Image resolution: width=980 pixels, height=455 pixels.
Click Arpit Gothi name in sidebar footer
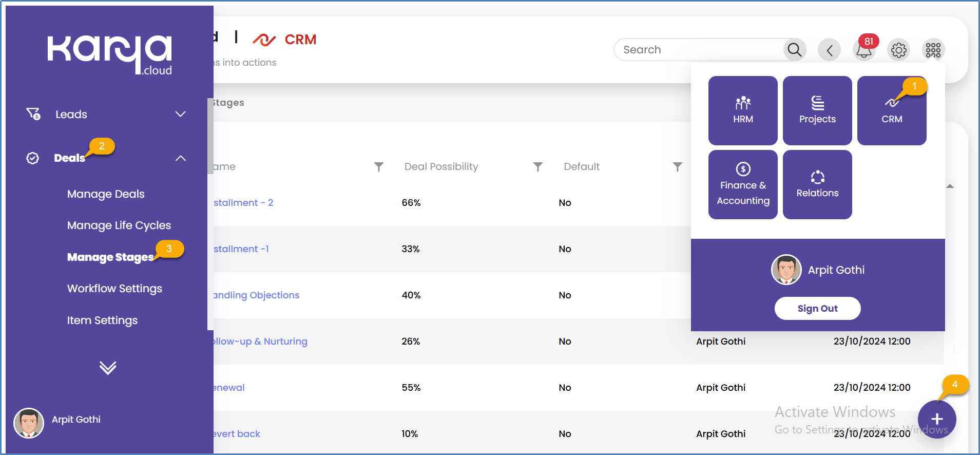[x=76, y=420]
